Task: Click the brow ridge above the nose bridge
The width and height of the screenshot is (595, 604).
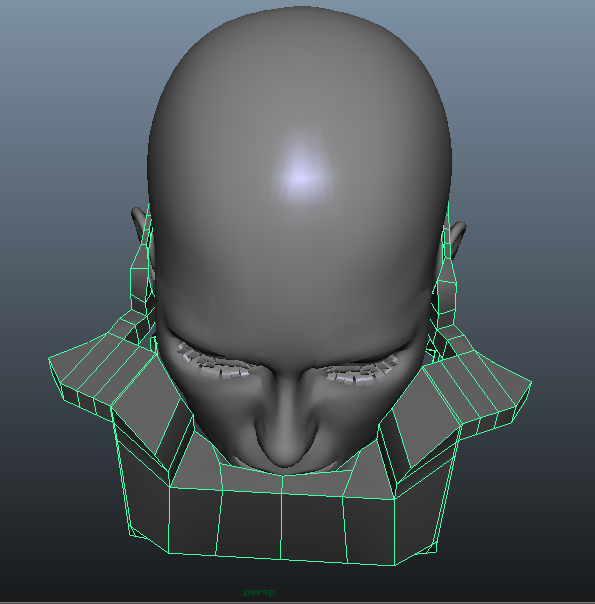Action: pos(287,356)
